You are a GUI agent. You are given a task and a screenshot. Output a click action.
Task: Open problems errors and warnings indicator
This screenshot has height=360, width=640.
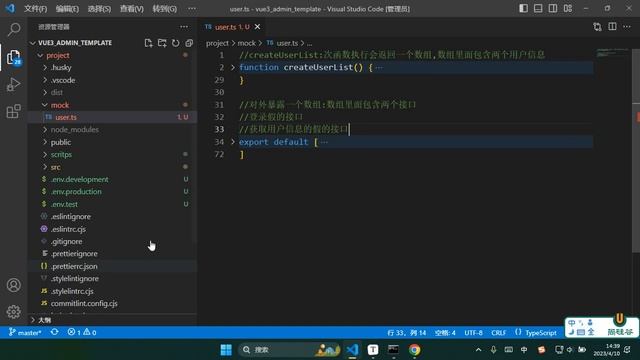coord(82,332)
